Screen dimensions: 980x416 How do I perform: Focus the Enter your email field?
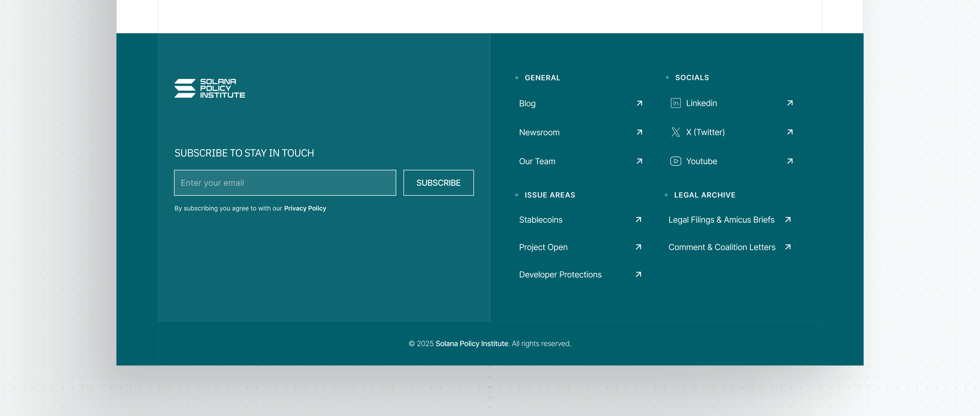[285, 183]
